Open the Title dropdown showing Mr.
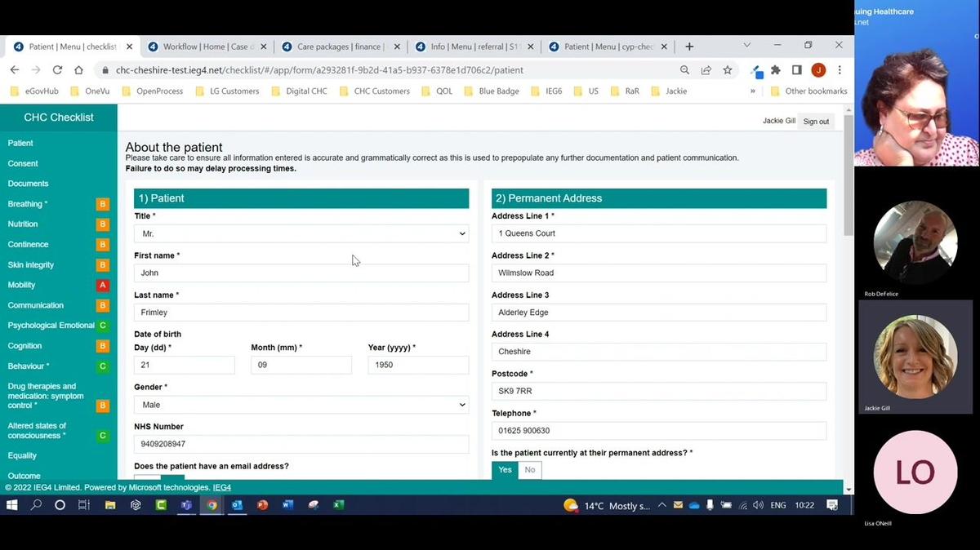Viewport: 980px width, 550px height. pyautogui.click(x=301, y=233)
